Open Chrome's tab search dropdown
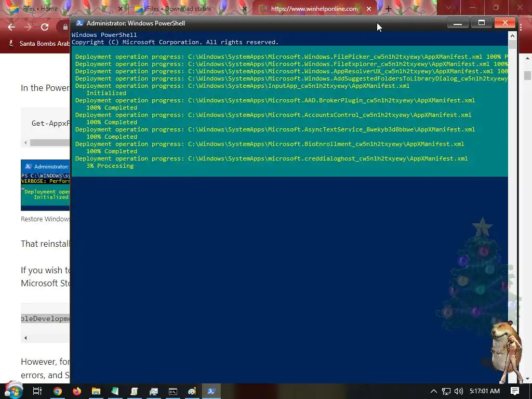 coord(448,7)
